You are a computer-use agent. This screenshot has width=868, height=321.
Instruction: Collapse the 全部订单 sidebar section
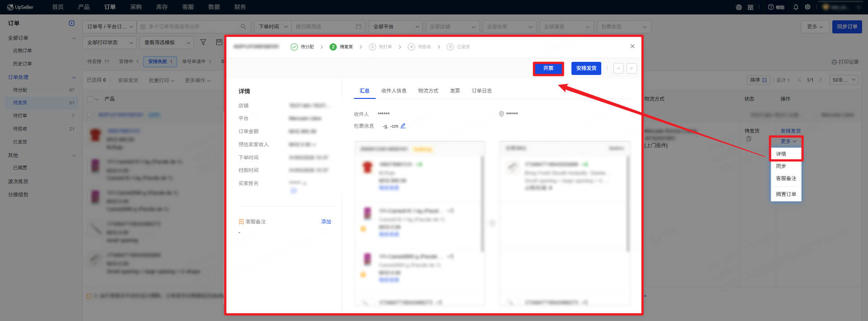click(74, 38)
